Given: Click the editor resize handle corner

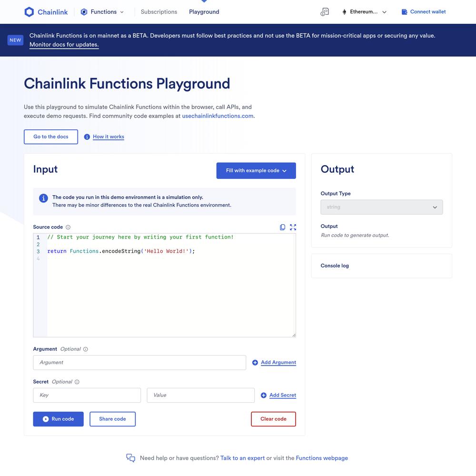Looking at the screenshot, I should pyautogui.click(x=294, y=335).
